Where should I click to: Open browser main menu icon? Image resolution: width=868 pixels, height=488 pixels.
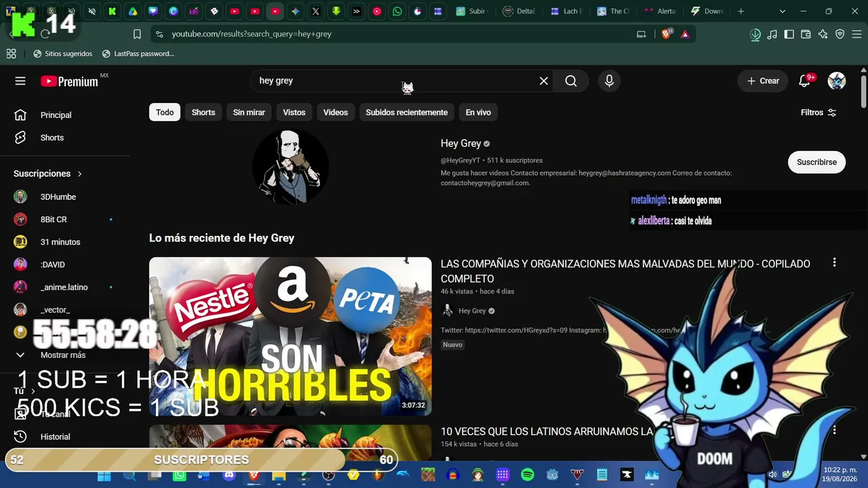click(856, 35)
